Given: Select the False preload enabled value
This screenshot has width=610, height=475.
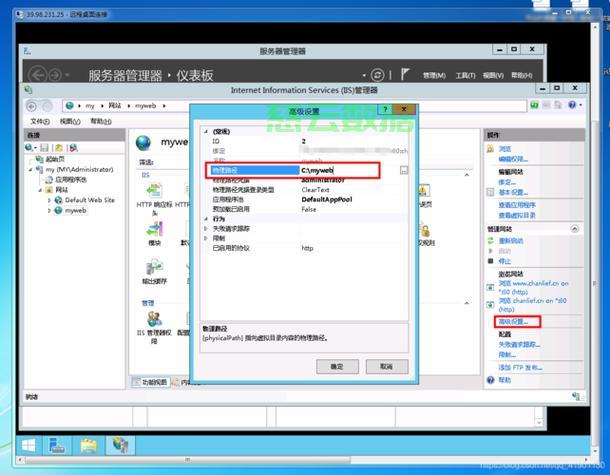Looking at the screenshot, I should [x=309, y=209].
